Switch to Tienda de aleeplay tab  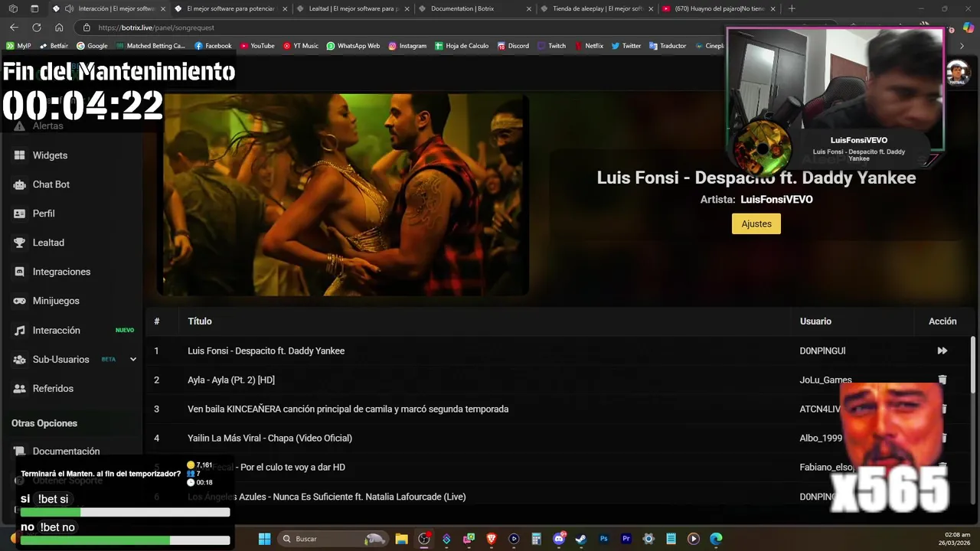click(x=597, y=8)
